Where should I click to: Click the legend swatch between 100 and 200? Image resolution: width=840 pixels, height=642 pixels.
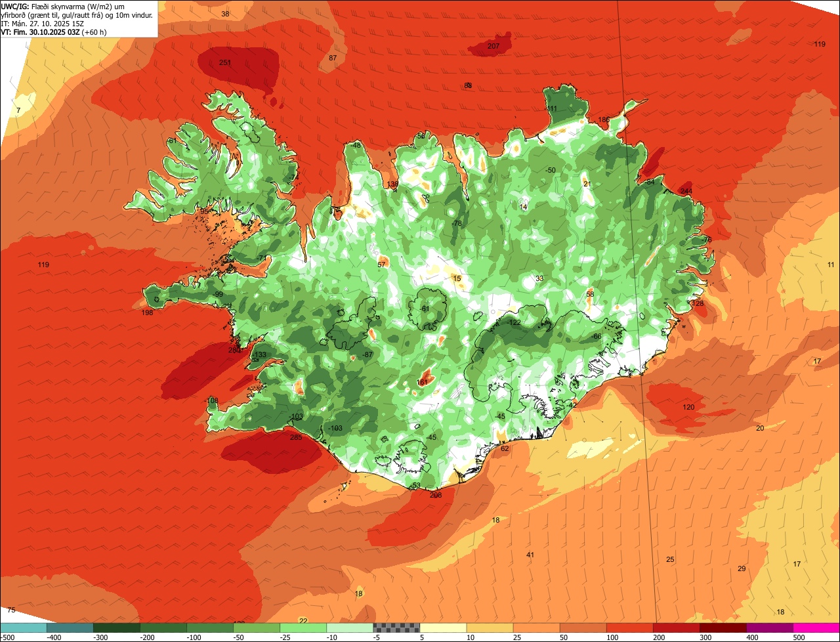coord(630,628)
